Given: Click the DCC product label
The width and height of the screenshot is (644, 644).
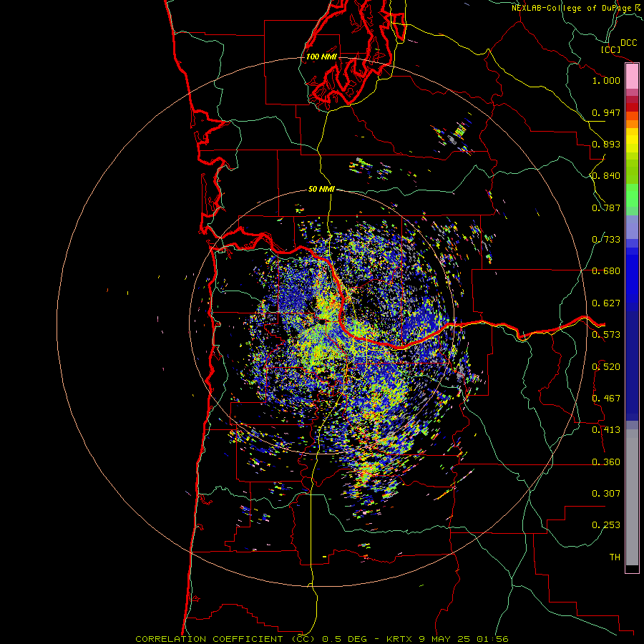Looking at the screenshot, I should [629, 43].
